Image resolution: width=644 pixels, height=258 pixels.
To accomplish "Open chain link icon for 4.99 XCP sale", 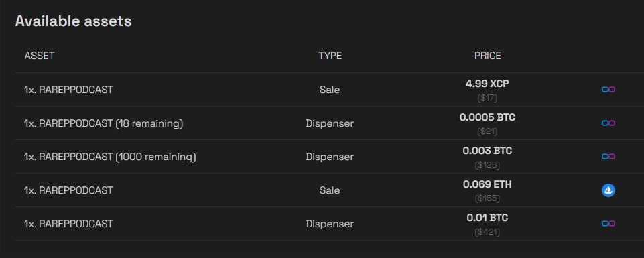I will (x=608, y=90).
